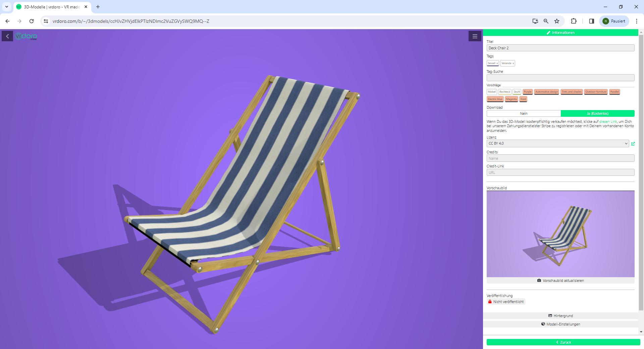Add the suggested Purple tag
The height and width of the screenshot is (349, 644).
click(528, 92)
